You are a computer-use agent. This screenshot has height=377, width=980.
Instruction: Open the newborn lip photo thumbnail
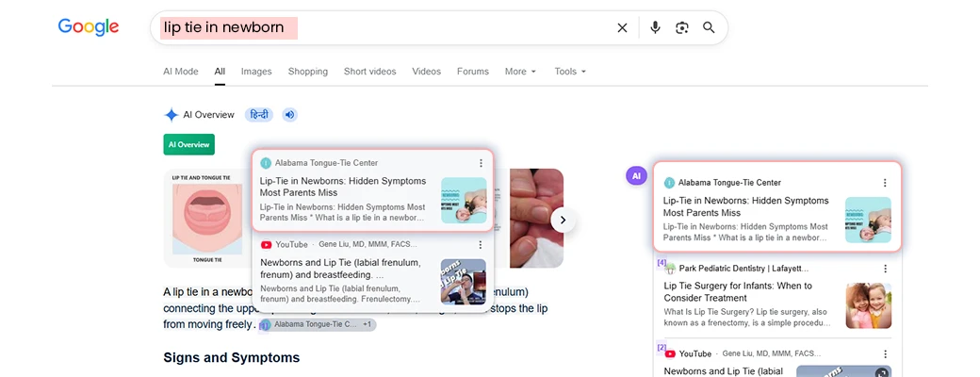pyautogui.click(x=536, y=219)
